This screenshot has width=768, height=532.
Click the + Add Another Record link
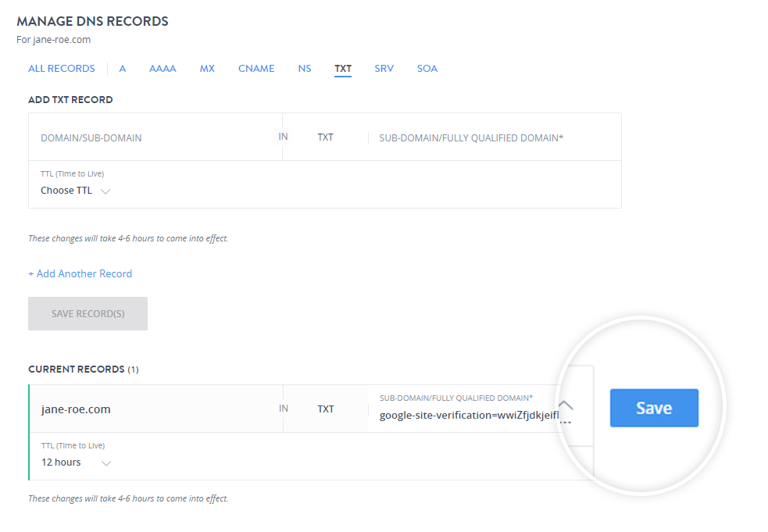(80, 274)
